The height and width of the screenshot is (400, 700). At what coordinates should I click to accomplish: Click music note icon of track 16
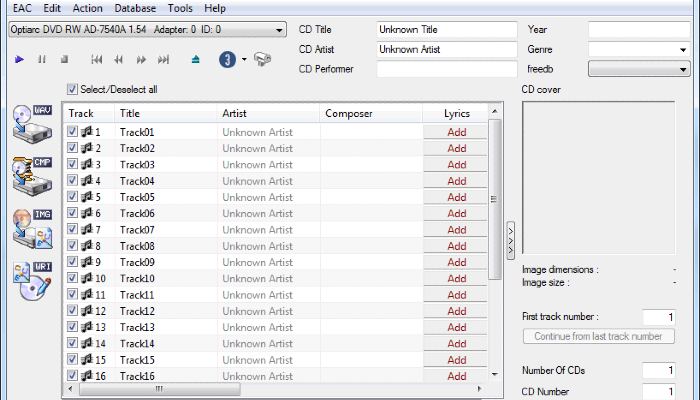pos(87,375)
